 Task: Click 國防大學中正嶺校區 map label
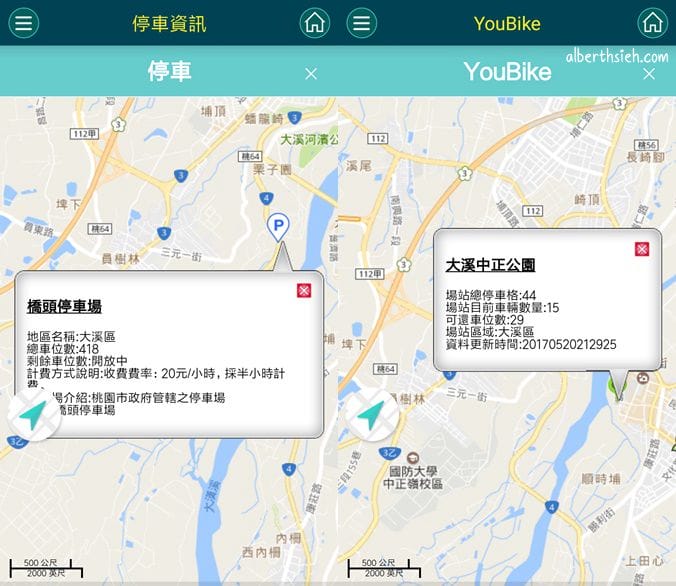coord(413,477)
